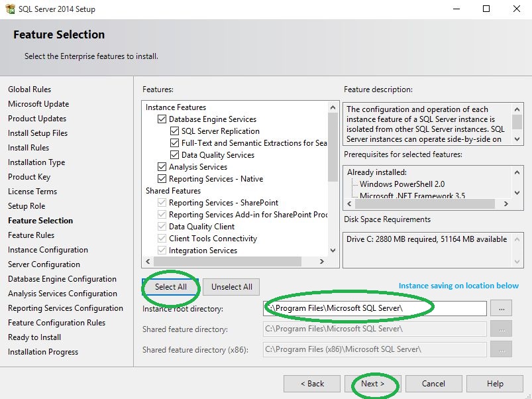Image resolution: width=532 pixels, height=399 pixels.
Task: Toggle Reporting Services - SharePoint checkbox
Action: pyautogui.click(x=162, y=203)
